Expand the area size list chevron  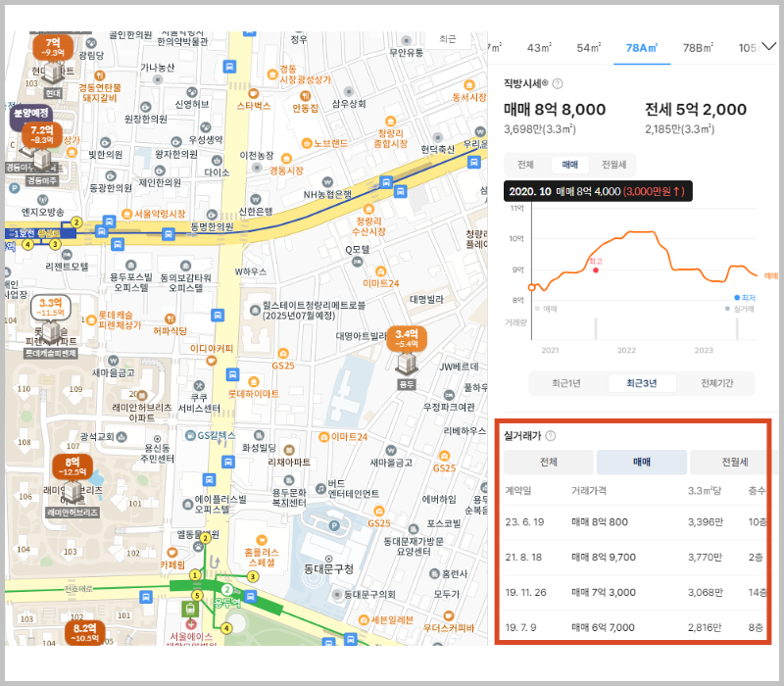click(769, 44)
